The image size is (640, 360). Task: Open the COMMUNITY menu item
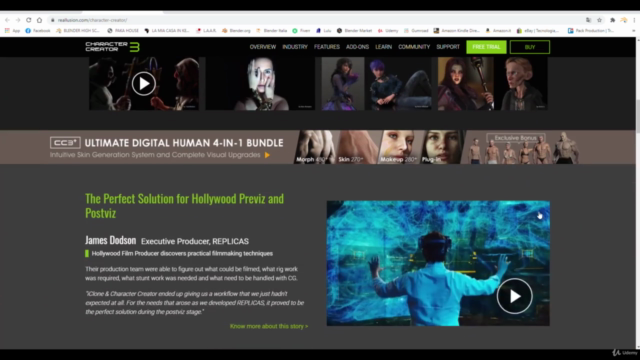coord(414,47)
